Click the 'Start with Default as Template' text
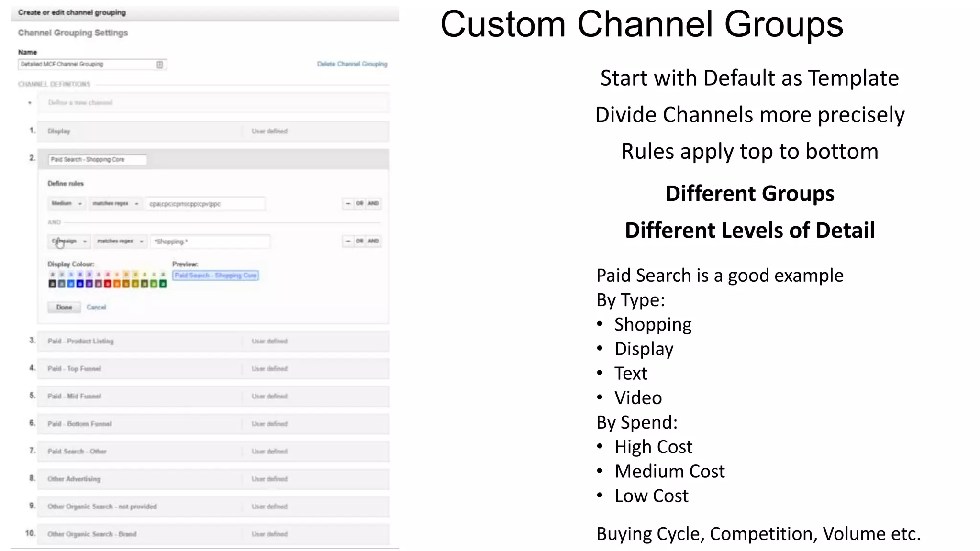 tap(750, 78)
